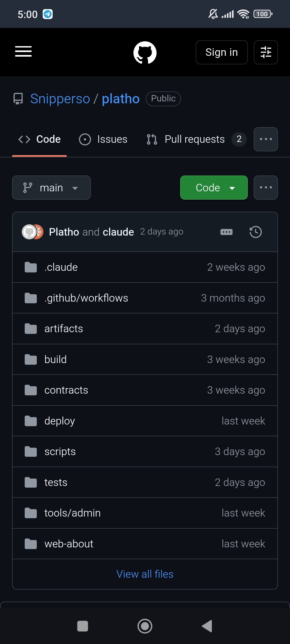Go to GitHub home via Octocat logo

[145, 52]
